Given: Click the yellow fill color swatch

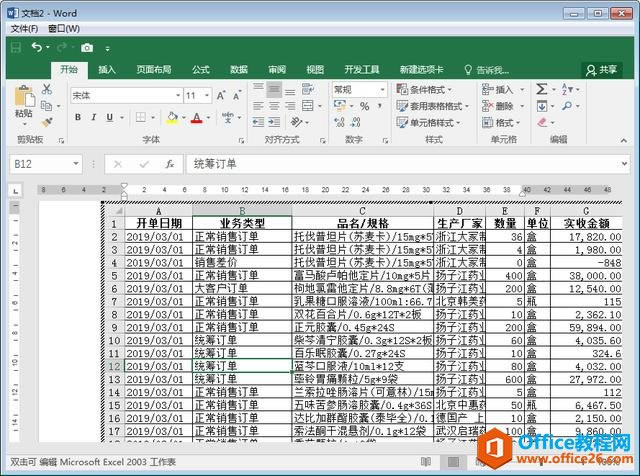Looking at the screenshot, I should coord(172,118).
